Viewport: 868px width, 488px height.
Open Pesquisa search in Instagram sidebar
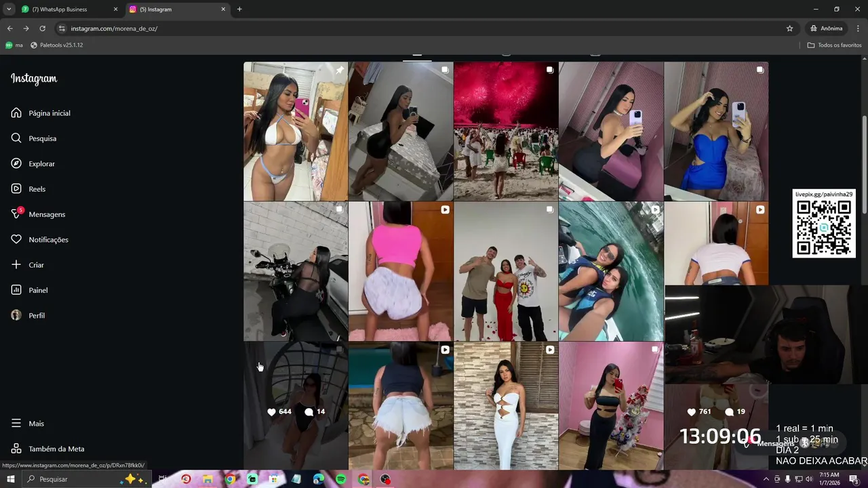[34, 138]
